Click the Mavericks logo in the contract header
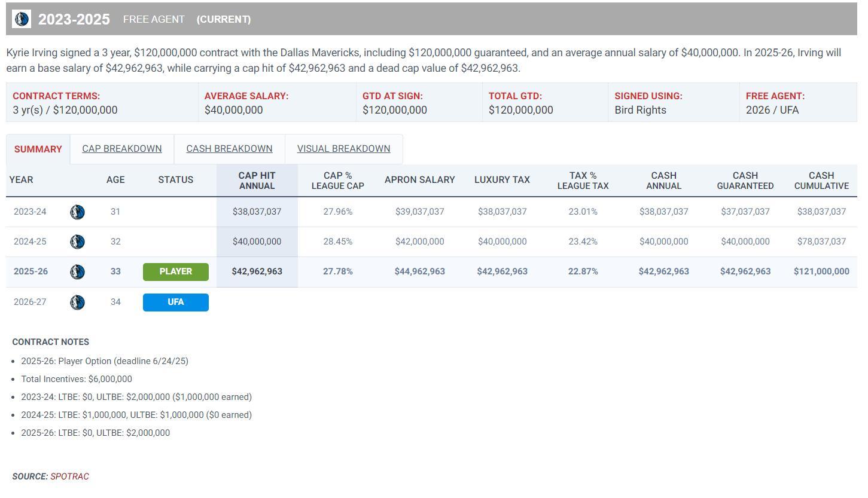Image resolution: width=868 pixels, height=498 pixels. pos(22,19)
